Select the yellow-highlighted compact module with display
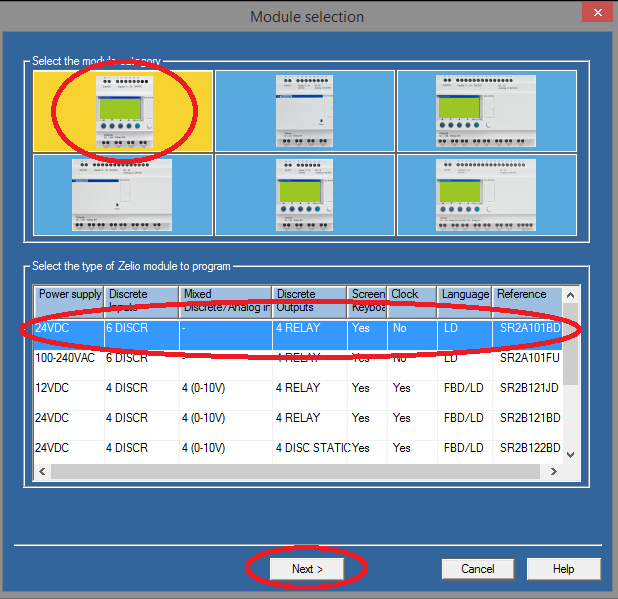 (x=123, y=111)
